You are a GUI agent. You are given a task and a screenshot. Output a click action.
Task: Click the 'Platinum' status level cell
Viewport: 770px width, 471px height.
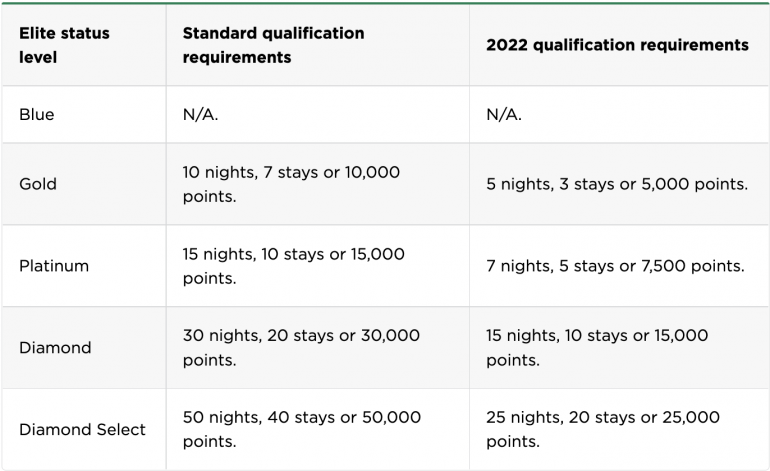pos(54,266)
